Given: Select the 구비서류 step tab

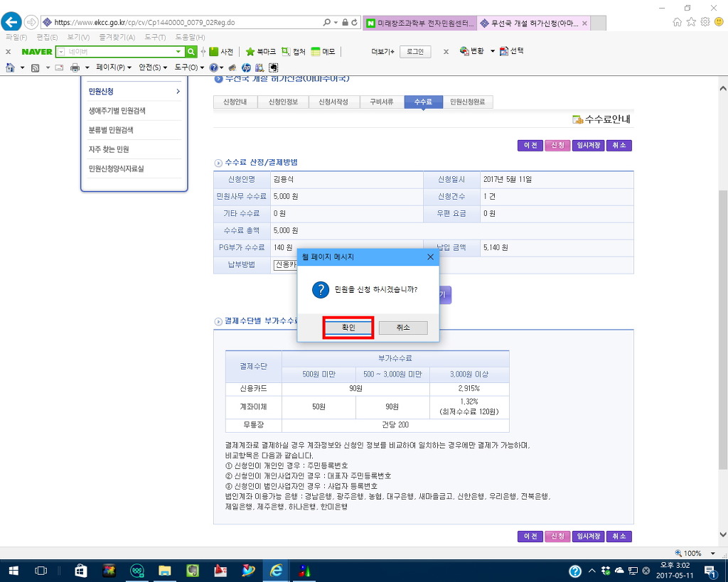Looking at the screenshot, I should pyautogui.click(x=381, y=102).
